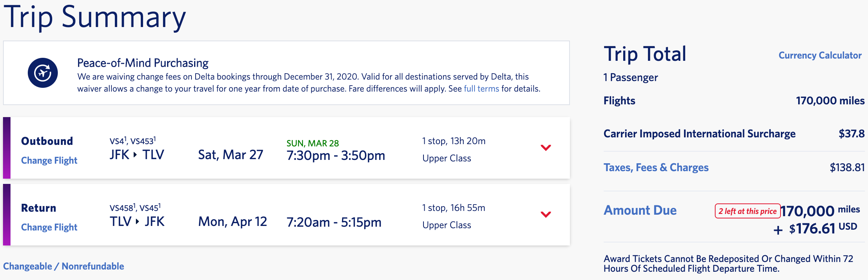Click the '2 left at this price' badge

[x=747, y=211]
